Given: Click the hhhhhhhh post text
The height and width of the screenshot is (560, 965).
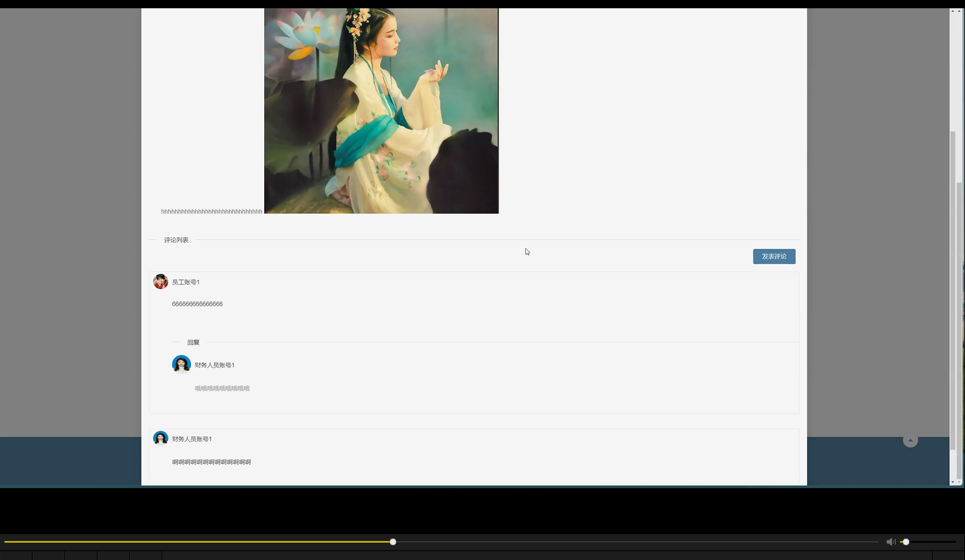Looking at the screenshot, I should tap(211, 211).
